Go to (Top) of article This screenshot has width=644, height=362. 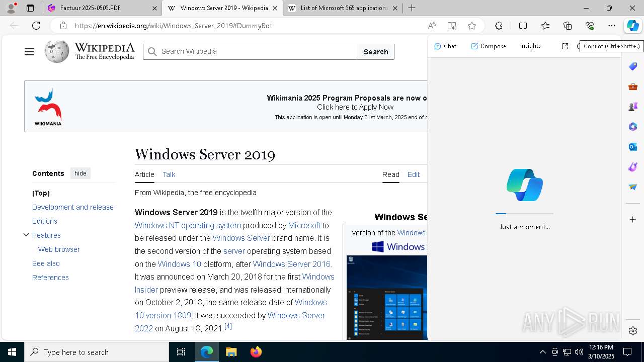click(x=41, y=193)
